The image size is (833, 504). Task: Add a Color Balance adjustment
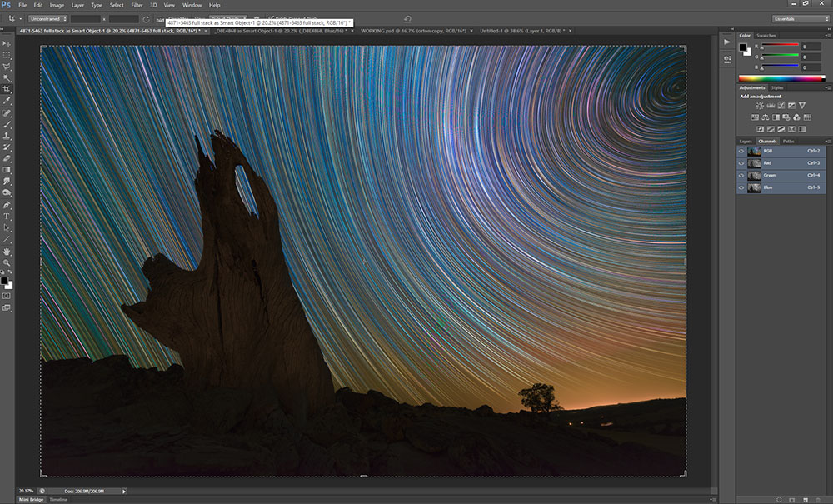coord(765,117)
